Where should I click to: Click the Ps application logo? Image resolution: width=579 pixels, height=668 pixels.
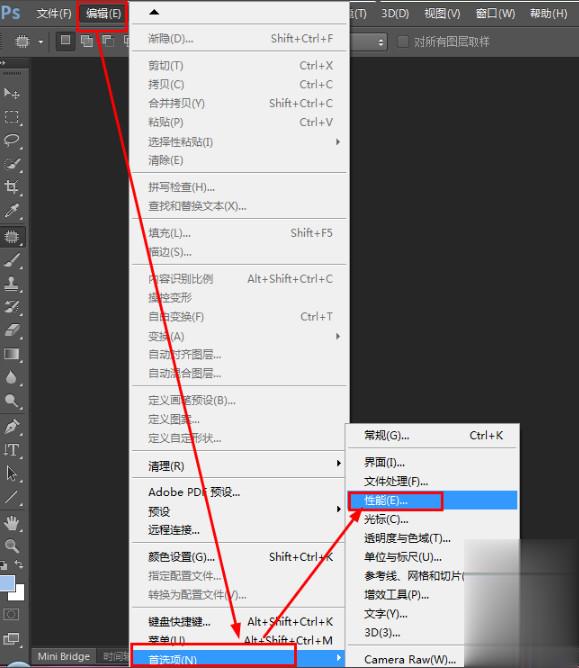tap(11, 12)
